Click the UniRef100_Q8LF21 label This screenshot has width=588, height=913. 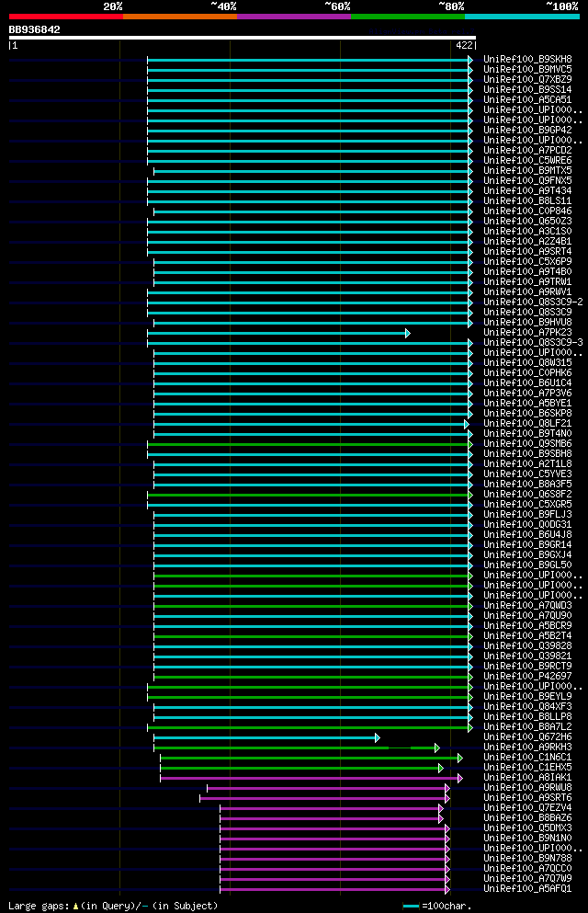coord(527,423)
